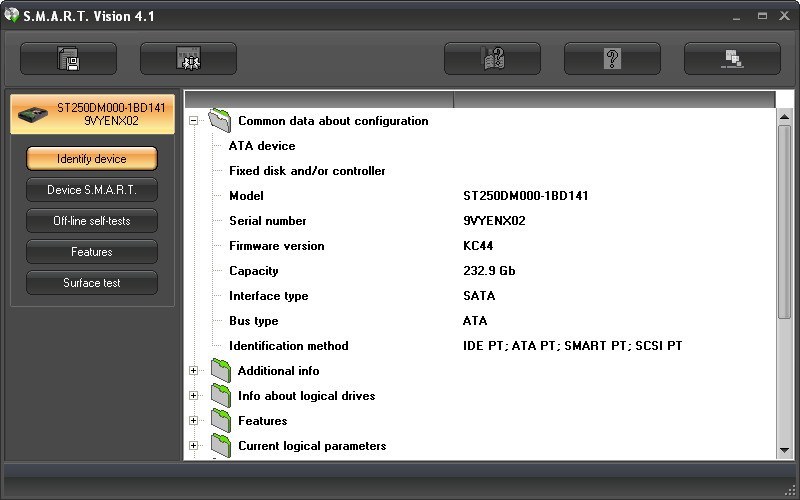Viewport: 800px width, 500px height.
Task: Click the save report toolbar icon
Action: click(68, 59)
